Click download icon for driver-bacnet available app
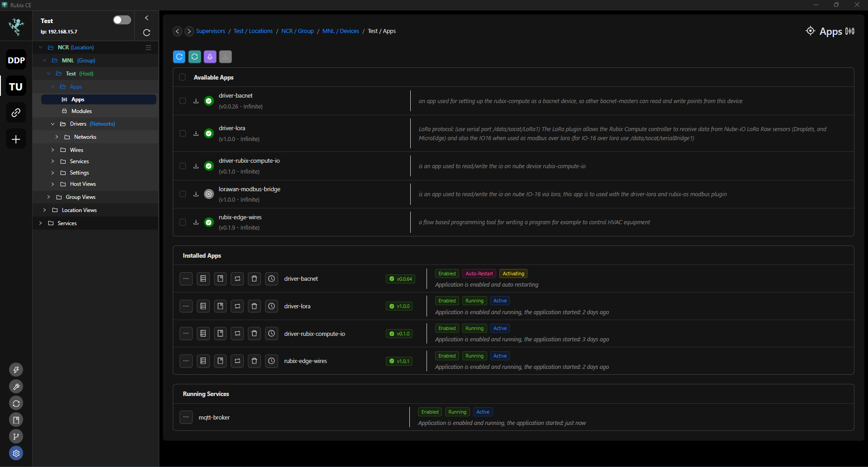The image size is (868, 467). coord(196,101)
